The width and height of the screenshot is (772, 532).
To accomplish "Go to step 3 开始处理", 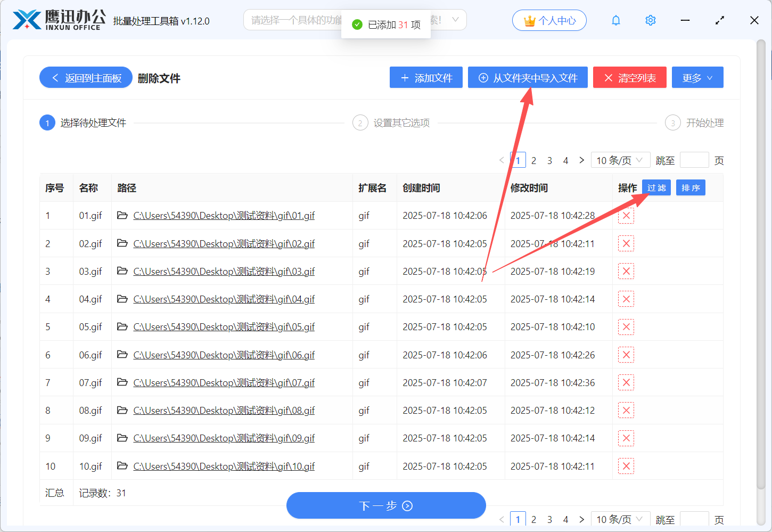I will point(694,123).
